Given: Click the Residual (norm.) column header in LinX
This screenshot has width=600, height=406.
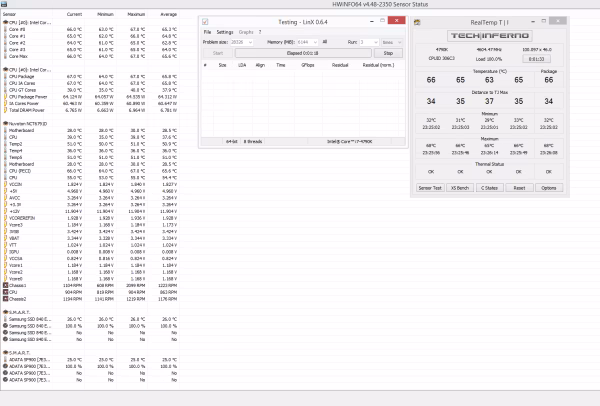Looking at the screenshot, I should [378, 65].
